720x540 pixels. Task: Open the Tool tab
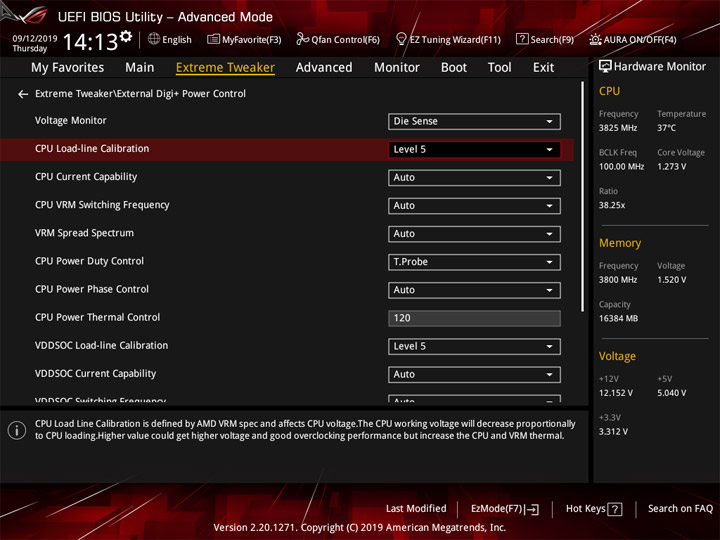tap(500, 68)
